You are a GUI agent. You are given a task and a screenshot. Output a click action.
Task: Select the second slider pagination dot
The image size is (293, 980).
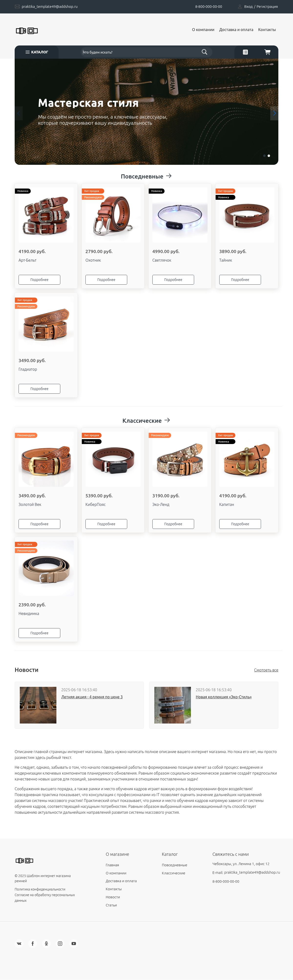pos(269,156)
